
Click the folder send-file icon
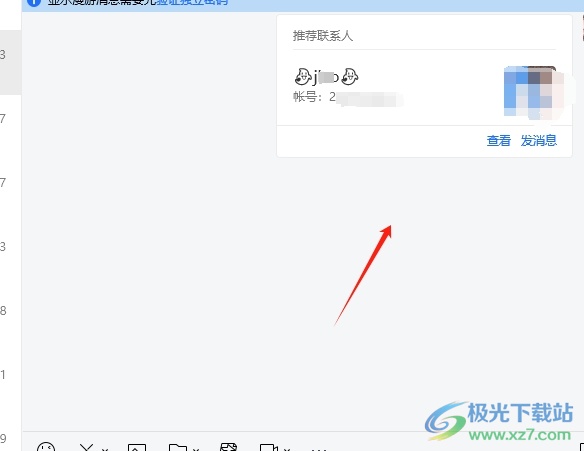[x=178, y=447]
